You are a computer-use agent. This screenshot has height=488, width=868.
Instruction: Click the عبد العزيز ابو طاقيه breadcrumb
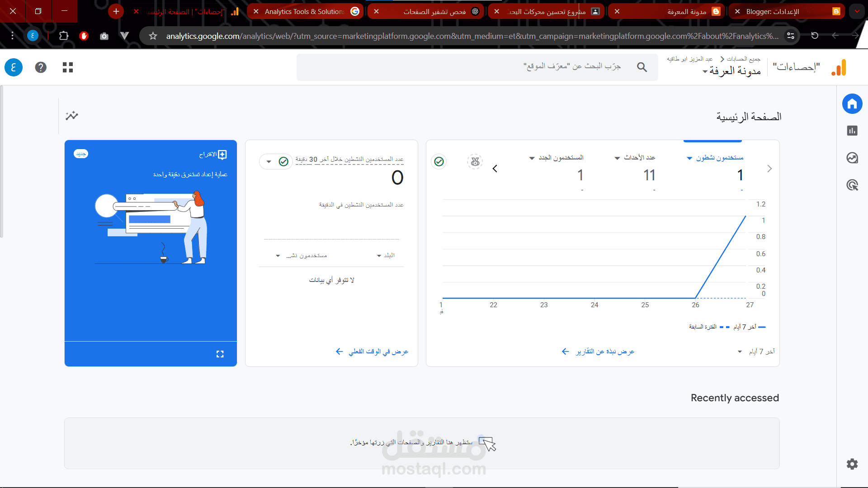pos(690,59)
